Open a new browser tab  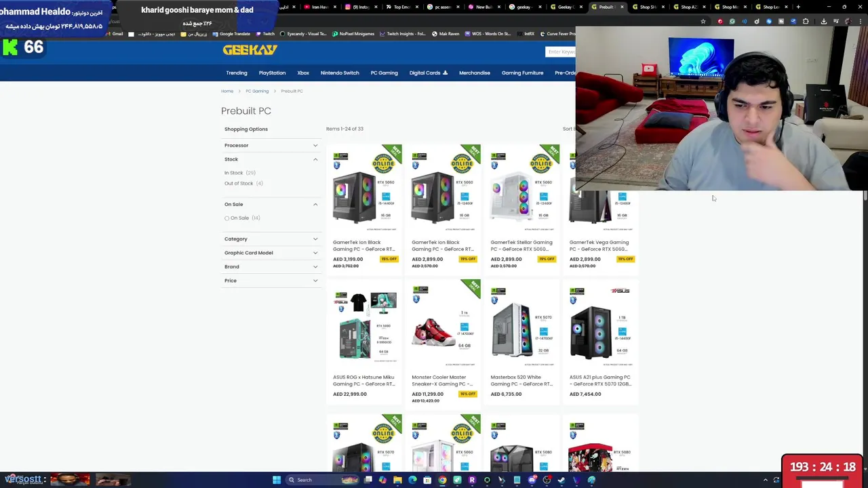[798, 7]
